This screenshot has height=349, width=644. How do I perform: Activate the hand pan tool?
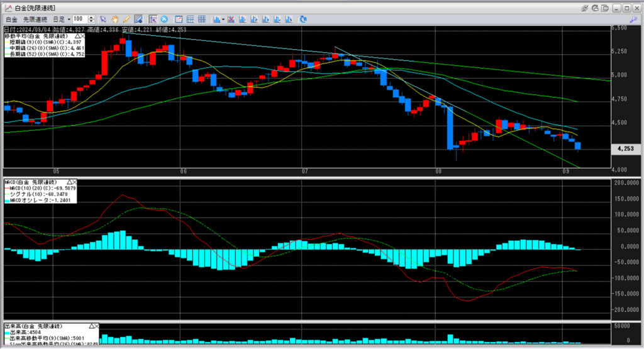116,19
